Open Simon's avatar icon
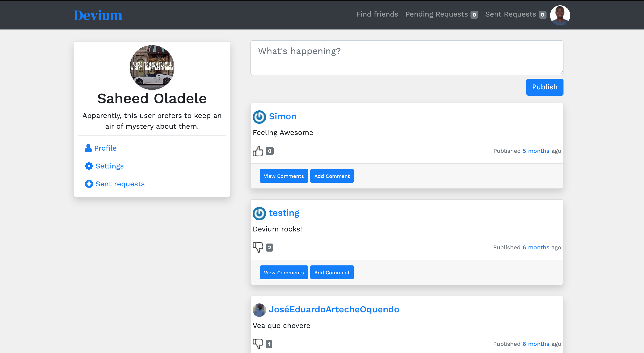Screen dimensions: 644x353 pyautogui.click(x=259, y=117)
